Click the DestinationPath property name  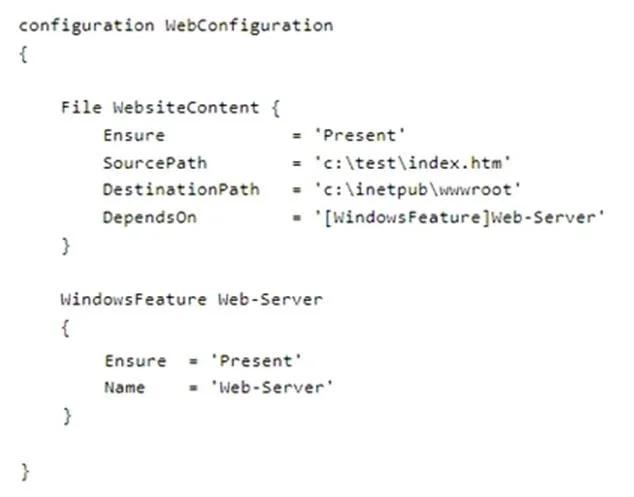point(181,190)
